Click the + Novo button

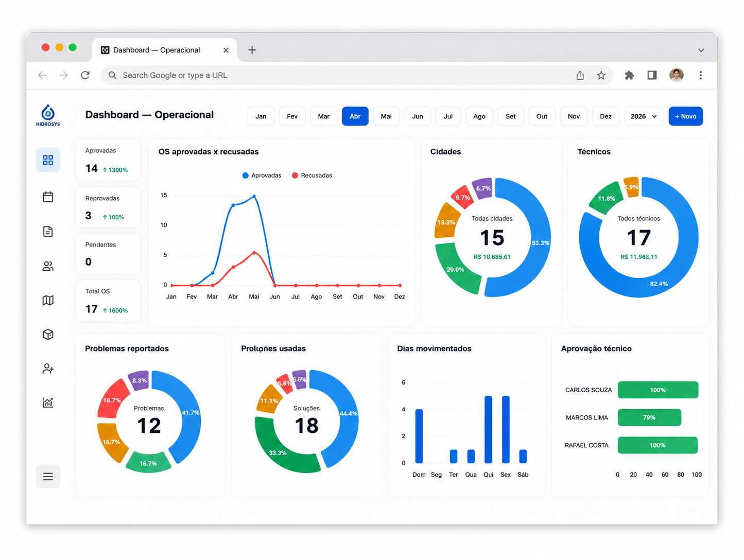pos(686,116)
